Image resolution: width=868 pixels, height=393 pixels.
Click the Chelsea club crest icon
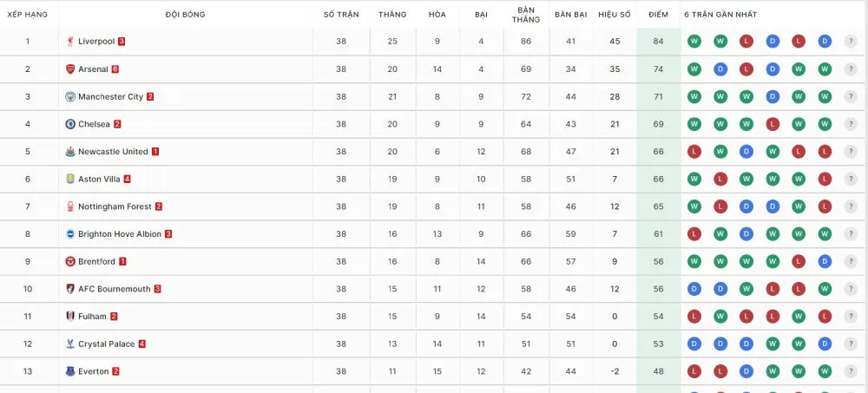coord(70,124)
